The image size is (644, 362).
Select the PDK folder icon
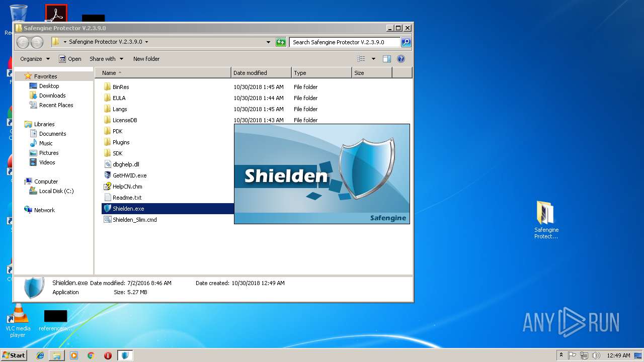point(107,131)
